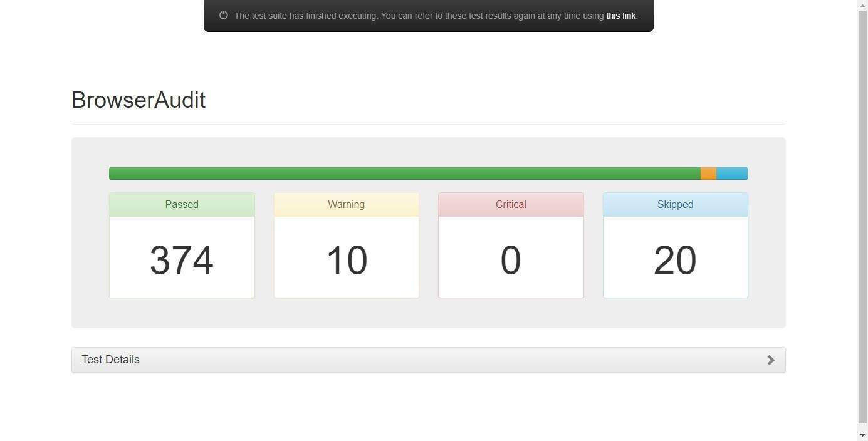Select the Warning panel header
The image size is (868, 441).
(x=346, y=205)
